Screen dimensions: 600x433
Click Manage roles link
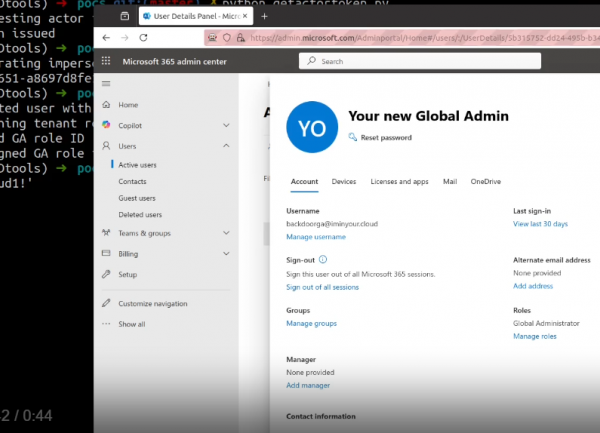click(534, 336)
